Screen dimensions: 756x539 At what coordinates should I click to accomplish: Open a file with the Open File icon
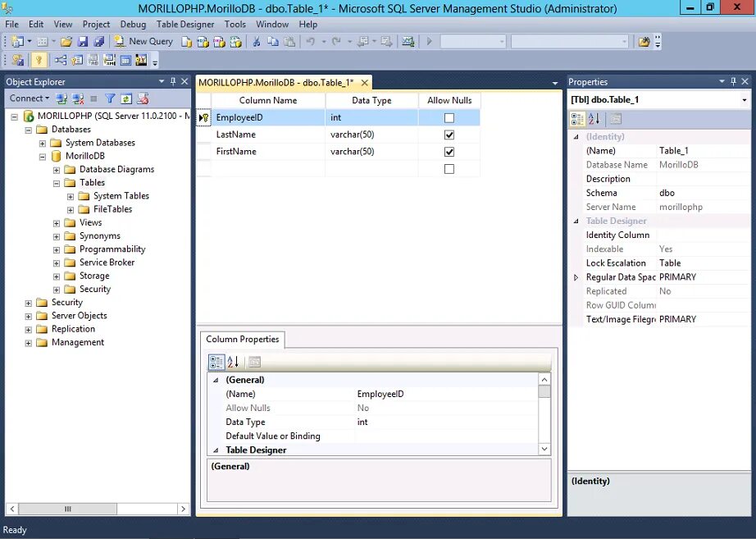(x=66, y=42)
